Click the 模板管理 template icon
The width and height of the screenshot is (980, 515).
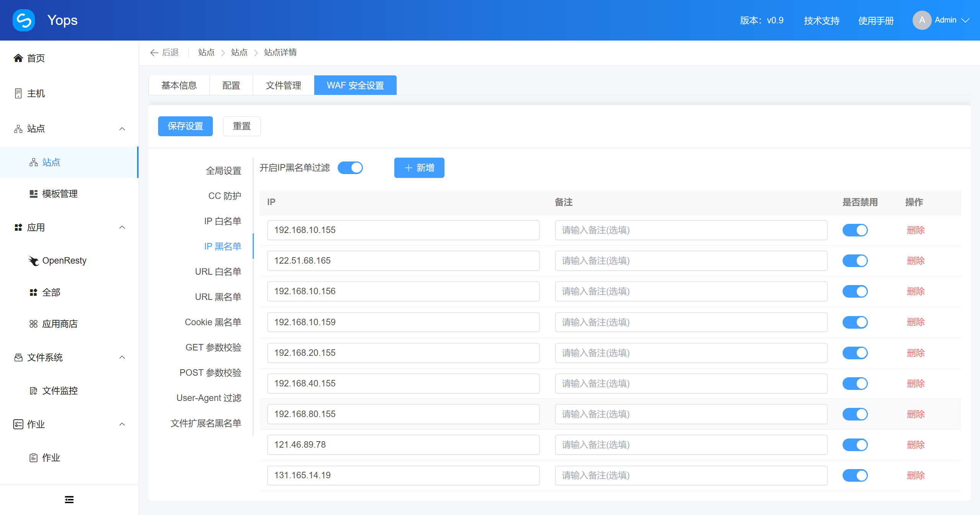coord(34,194)
